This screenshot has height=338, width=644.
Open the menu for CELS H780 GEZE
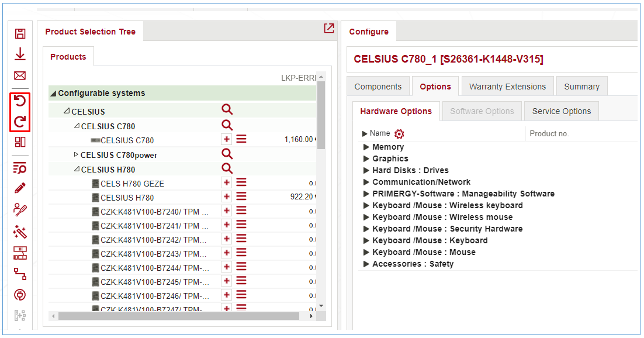[241, 182]
